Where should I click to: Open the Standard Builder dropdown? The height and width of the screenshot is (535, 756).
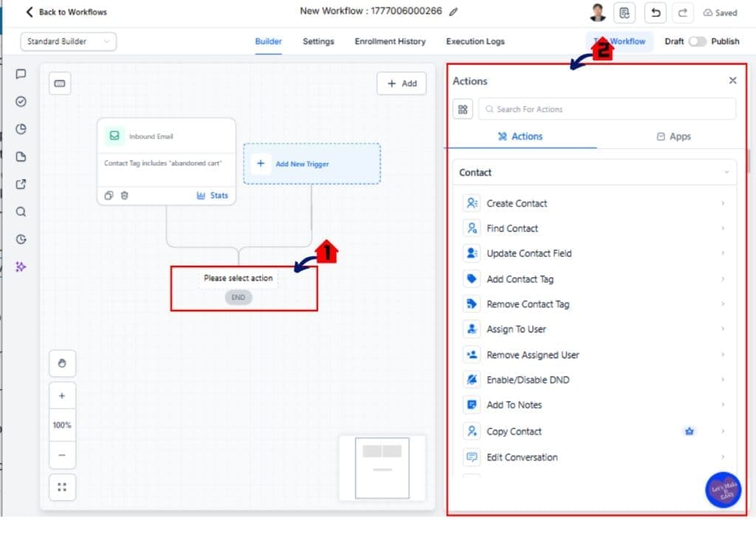pos(68,42)
